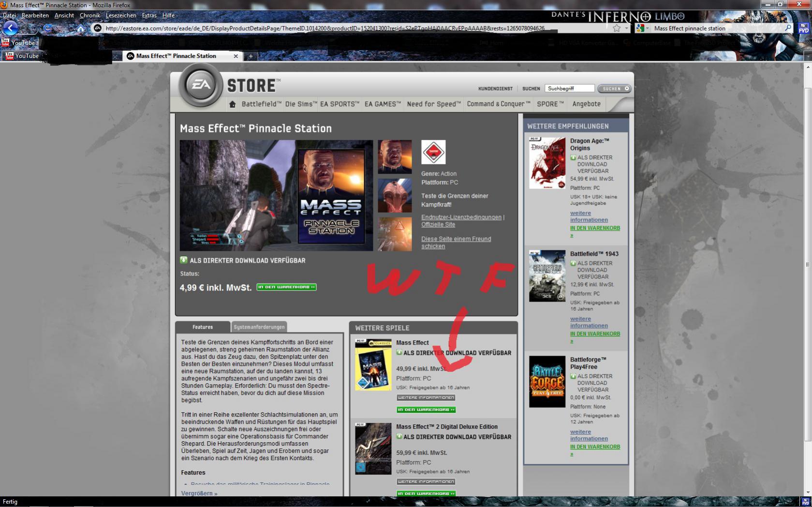Click the EA site favicon in address bar

coord(97,28)
